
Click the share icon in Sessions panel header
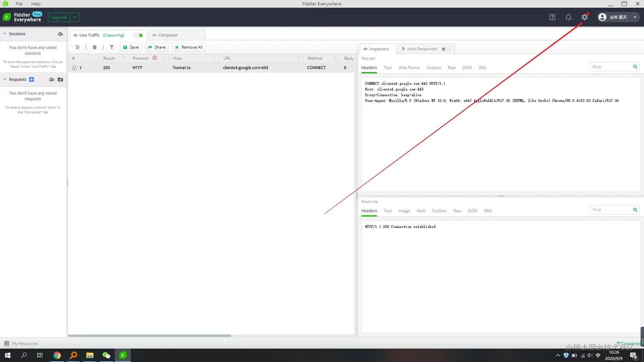pyautogui.click(x=60, y=34)
